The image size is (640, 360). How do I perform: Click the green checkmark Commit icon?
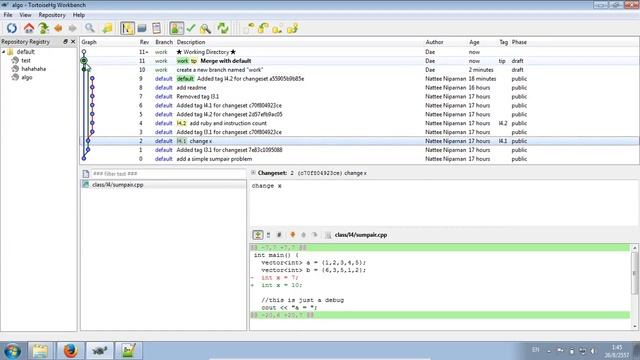(191, 28)
